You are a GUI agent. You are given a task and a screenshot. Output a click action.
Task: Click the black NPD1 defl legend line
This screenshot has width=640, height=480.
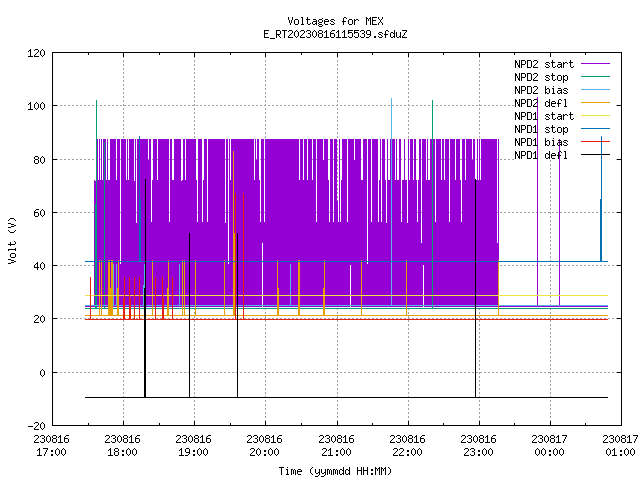(x=595, y=155)
